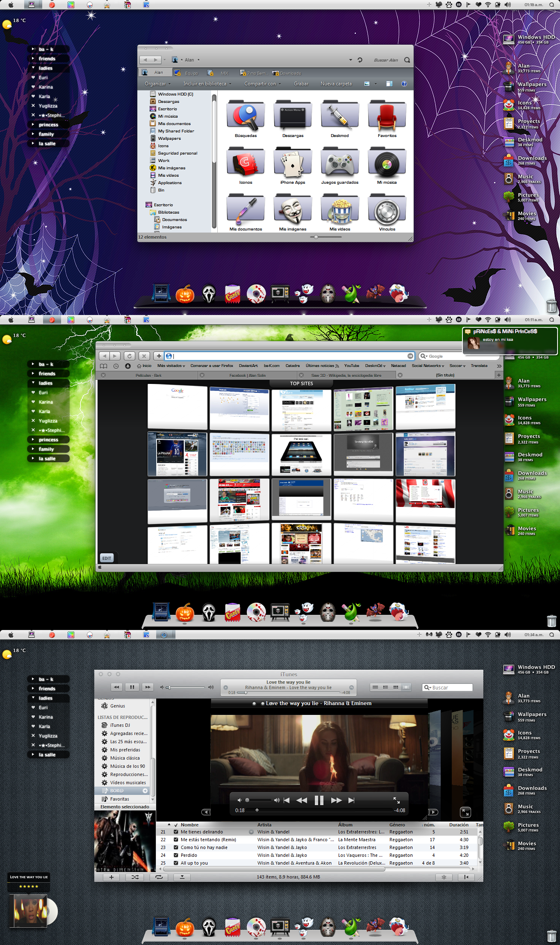The width and height of the screenshot is (560, 945).
Task: Click the refresh icon in Explorer address bar
Action: pyautogui.click(x=360, y=60)
